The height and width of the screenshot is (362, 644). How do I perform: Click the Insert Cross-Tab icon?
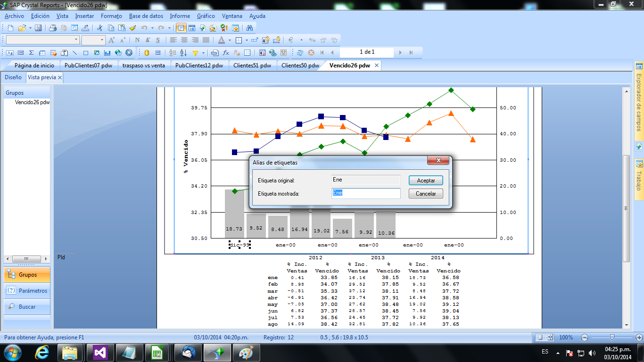tap(42, 53)
